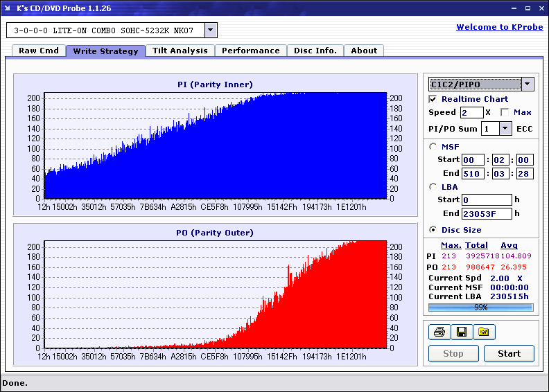Image resolution: width=549 pixels, height=392 pixels.
Task: Click the MSF End minutes field 510
Action: click(473, 173)
